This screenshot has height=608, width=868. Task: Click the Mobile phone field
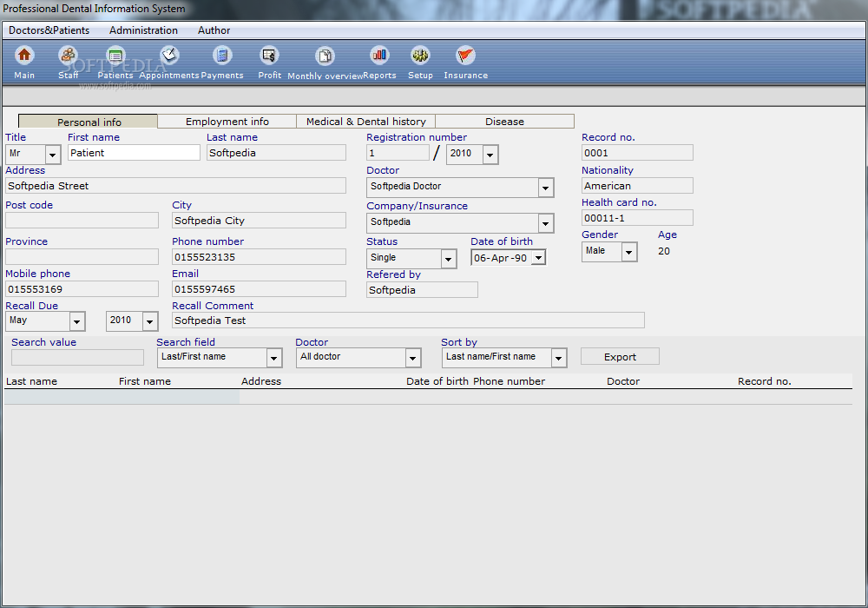tap(82, 289)
